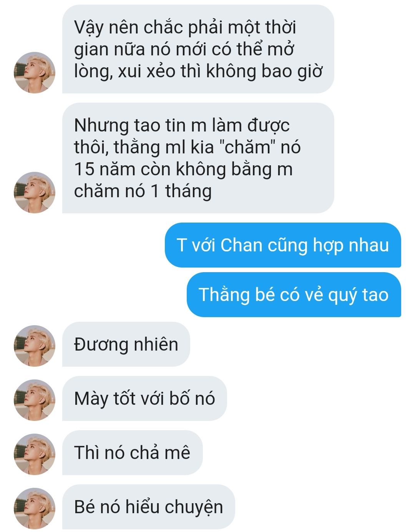Select the blue 'T với Chan cũng hợp nhau' message

point(283,245)
